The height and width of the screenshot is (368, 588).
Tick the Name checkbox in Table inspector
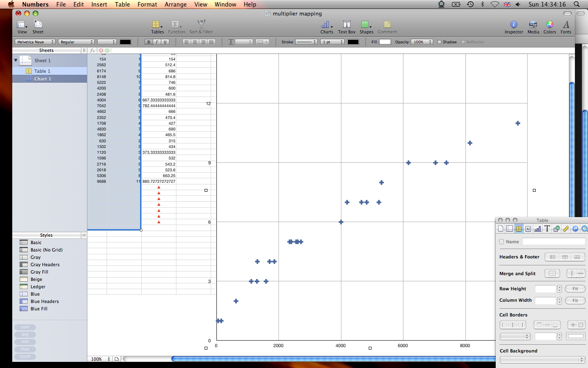pos(501,242)
